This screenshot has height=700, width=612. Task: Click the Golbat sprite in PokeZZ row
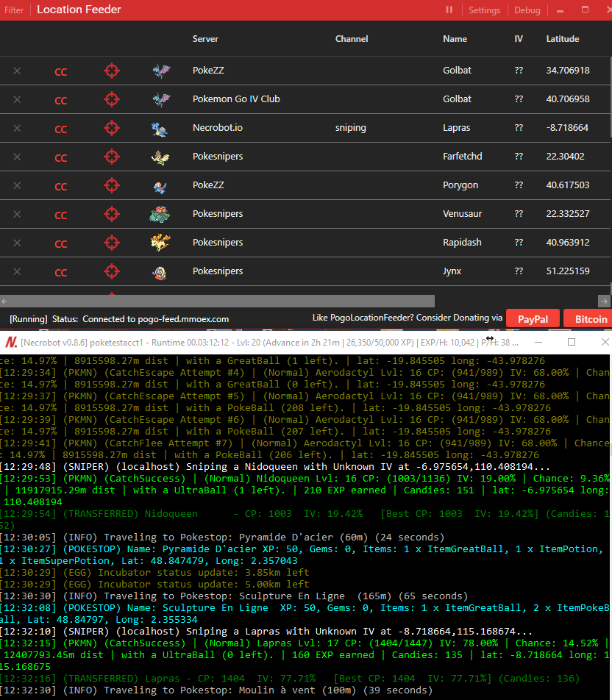coord(161,71)
